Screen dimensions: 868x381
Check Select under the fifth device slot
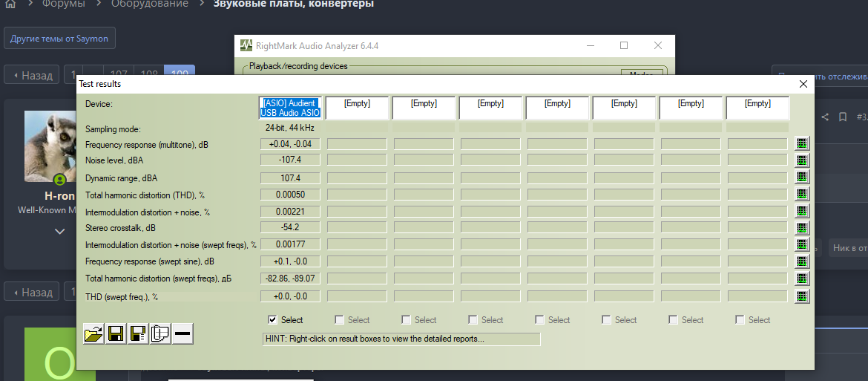[x=539, y=319]
